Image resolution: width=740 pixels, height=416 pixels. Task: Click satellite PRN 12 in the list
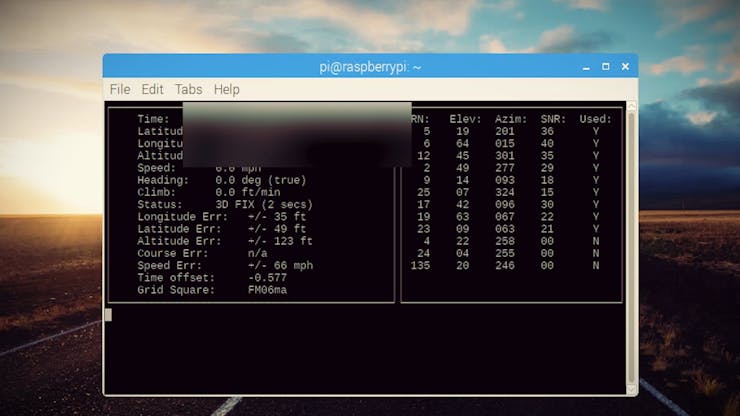tap(423, 155)
